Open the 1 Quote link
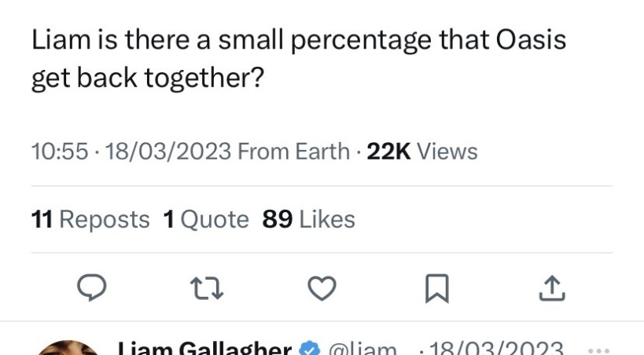Viewport: 644px width, 355px height. click(x=206, y=219)
